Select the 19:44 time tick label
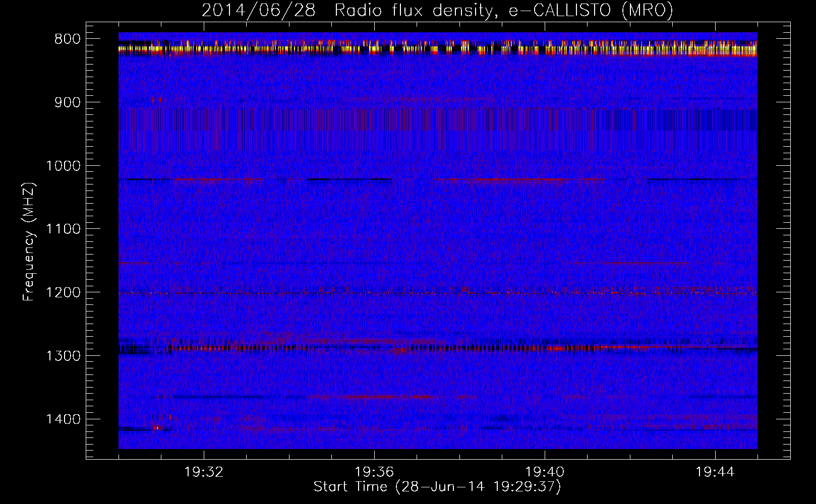This screenshot has width=816, height=504. [715, 472]
